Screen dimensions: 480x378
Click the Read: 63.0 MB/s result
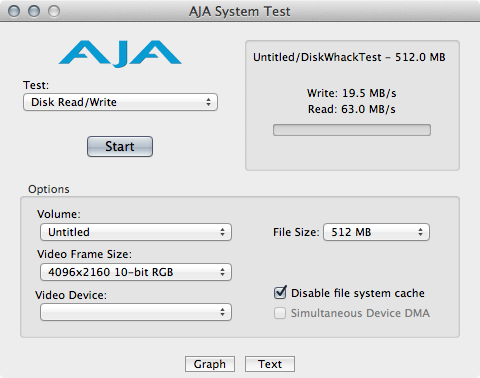click(352, 109)
